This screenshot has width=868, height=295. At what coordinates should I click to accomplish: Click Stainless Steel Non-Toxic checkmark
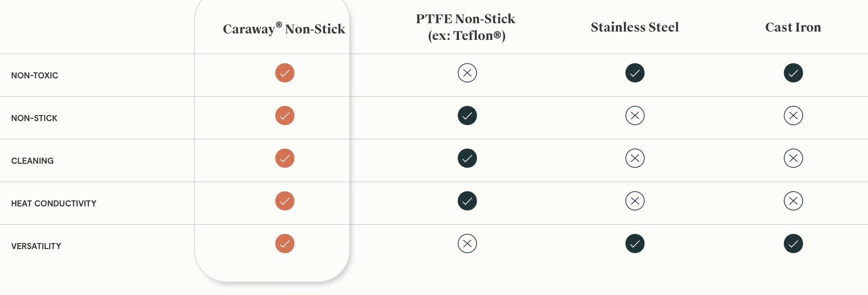(635, 73)
